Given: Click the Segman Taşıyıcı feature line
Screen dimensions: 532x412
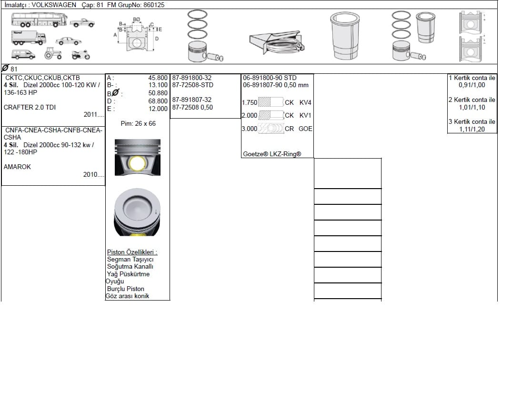Looking at the screenshot, I should click(x=130, y=259).
